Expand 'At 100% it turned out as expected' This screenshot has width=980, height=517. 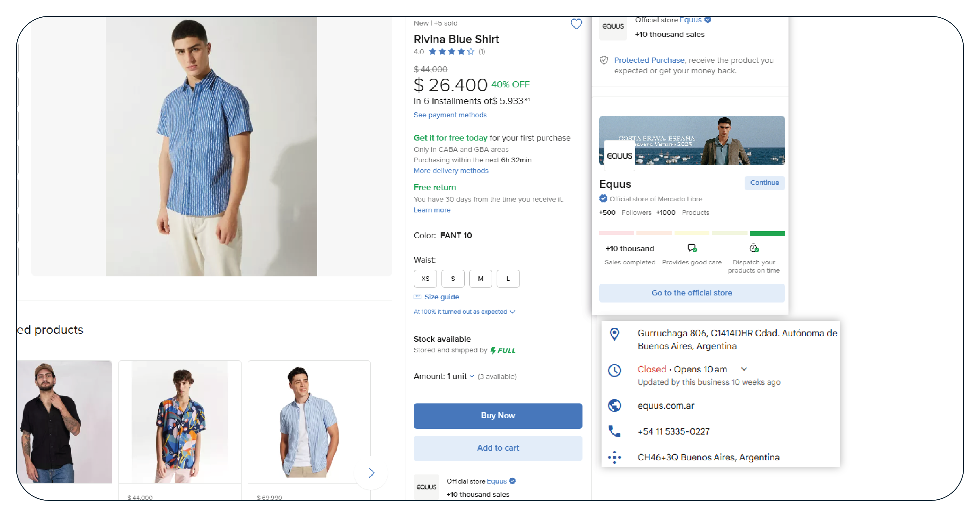click(464, 311)
